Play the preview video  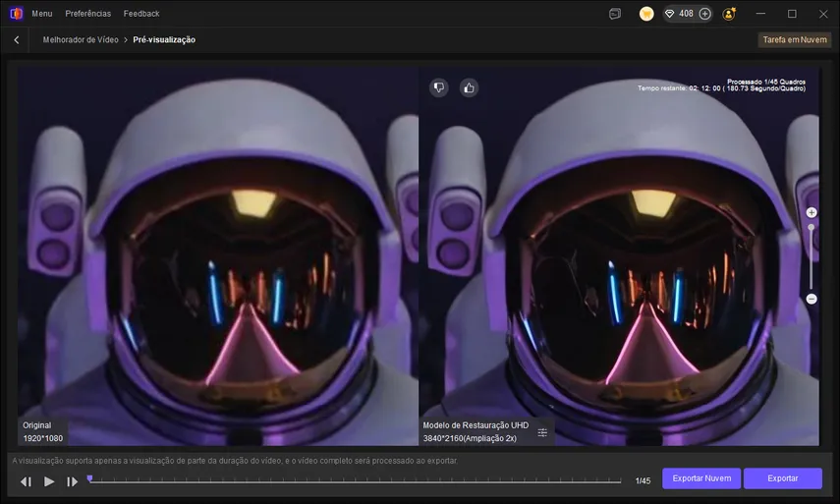tap(49, 481)
